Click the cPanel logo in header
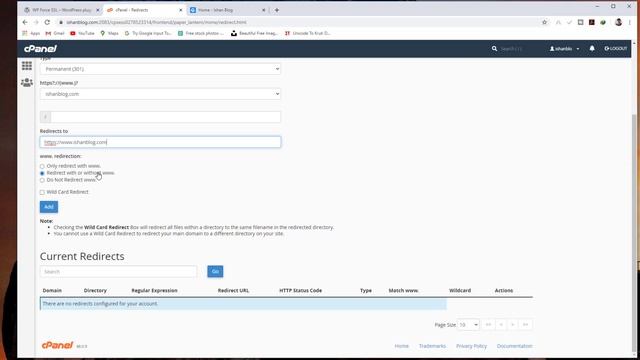Viewport: 640px width, 360px height. 40,49
